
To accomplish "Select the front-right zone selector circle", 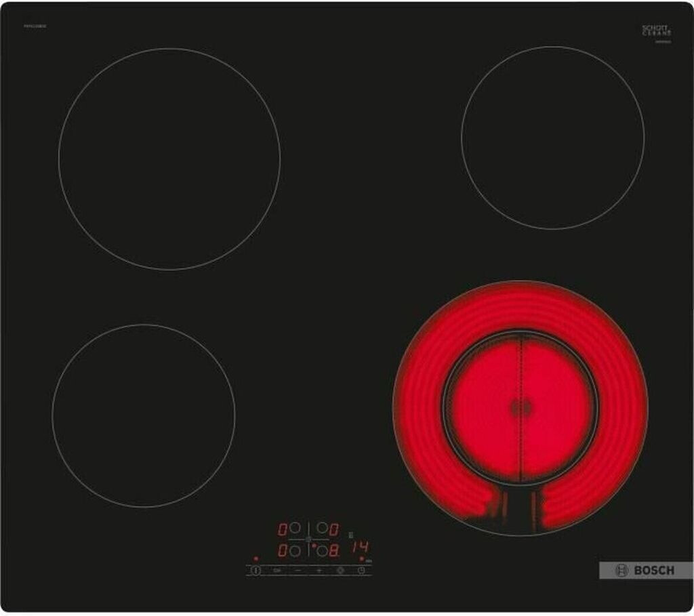I will point(322,551).
